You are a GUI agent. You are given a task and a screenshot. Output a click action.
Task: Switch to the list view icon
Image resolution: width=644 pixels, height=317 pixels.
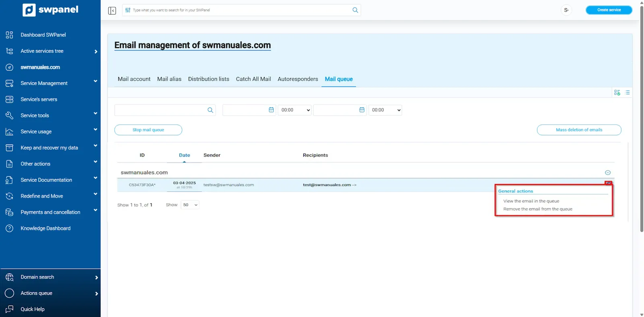627,93
